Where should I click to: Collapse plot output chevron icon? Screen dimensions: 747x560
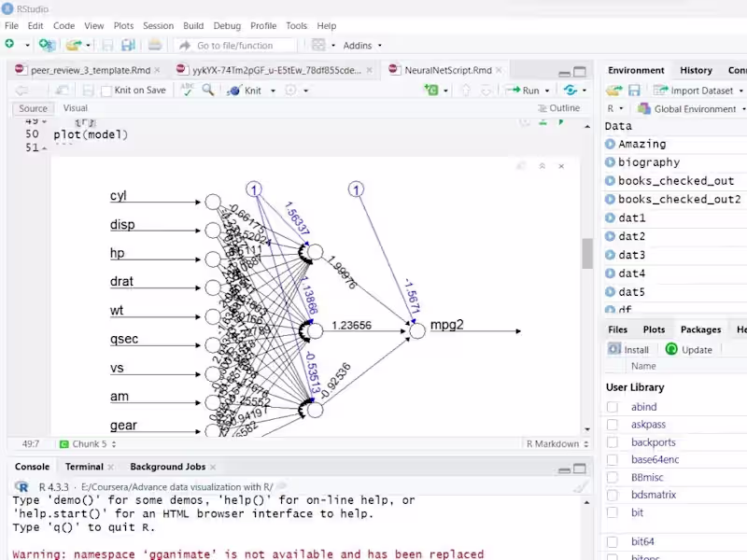pos(543,166)
